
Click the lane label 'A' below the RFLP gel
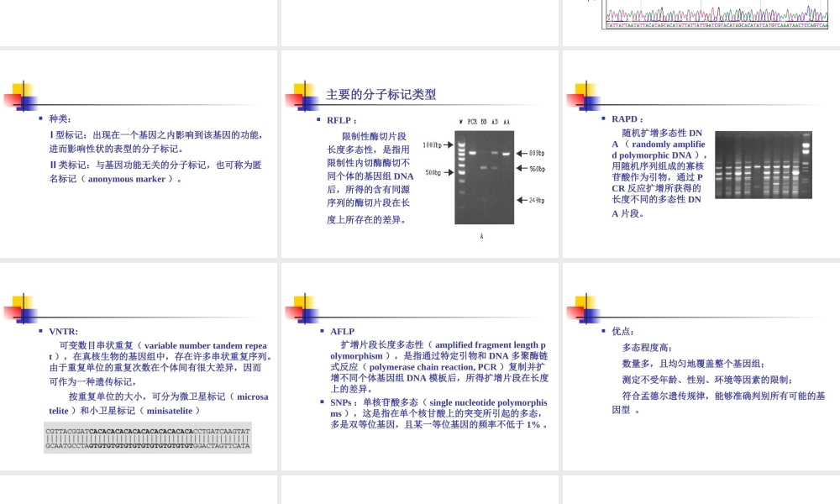481,237
